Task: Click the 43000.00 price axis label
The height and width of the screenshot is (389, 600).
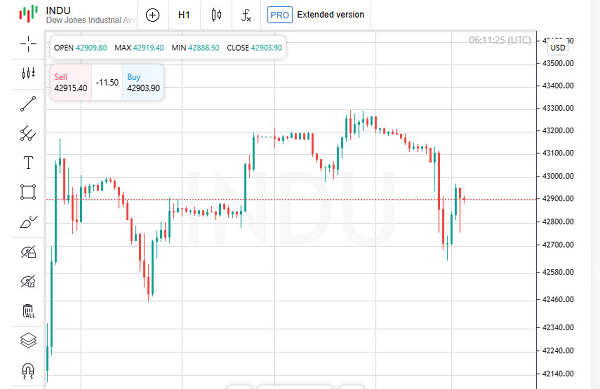Action: click(558, 176)
